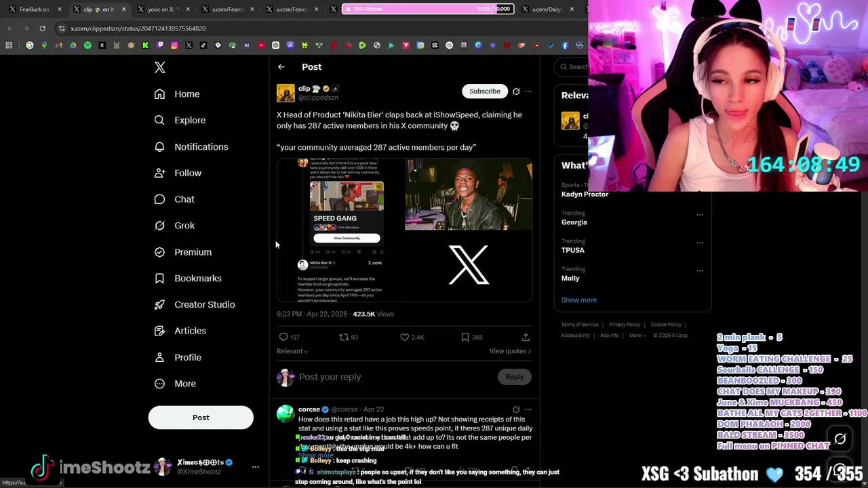Open the Speed Gang screenshot image in the post

[340, 230]
